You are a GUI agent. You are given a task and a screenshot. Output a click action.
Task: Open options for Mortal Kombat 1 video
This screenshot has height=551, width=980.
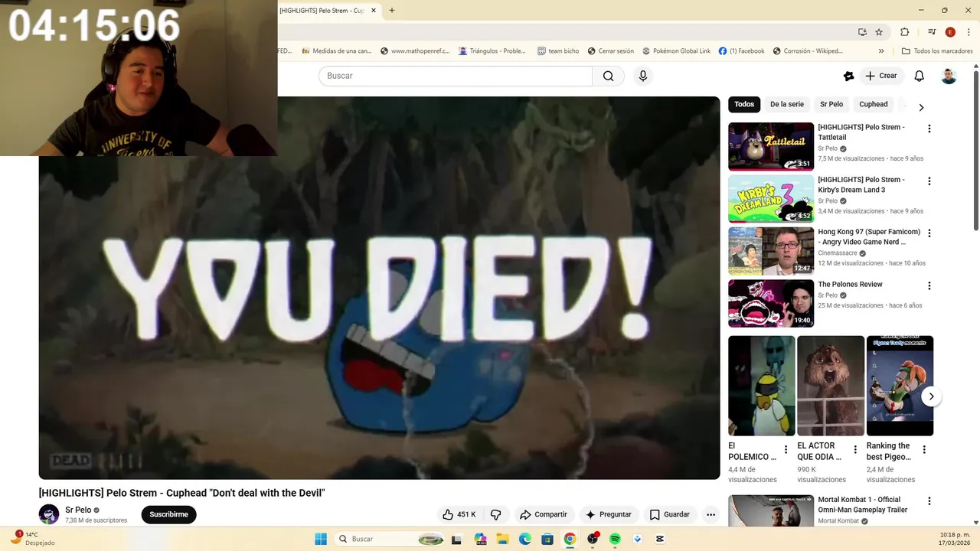(929, 501)
